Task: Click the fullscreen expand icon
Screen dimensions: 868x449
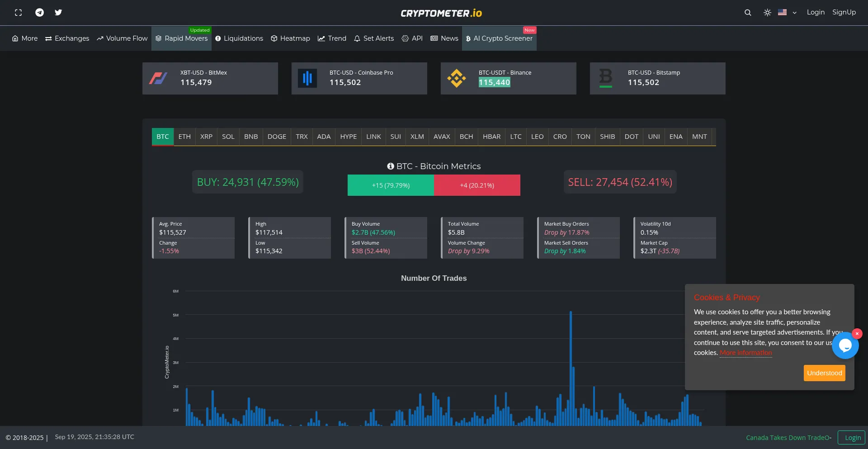Action: pos(18,13)
